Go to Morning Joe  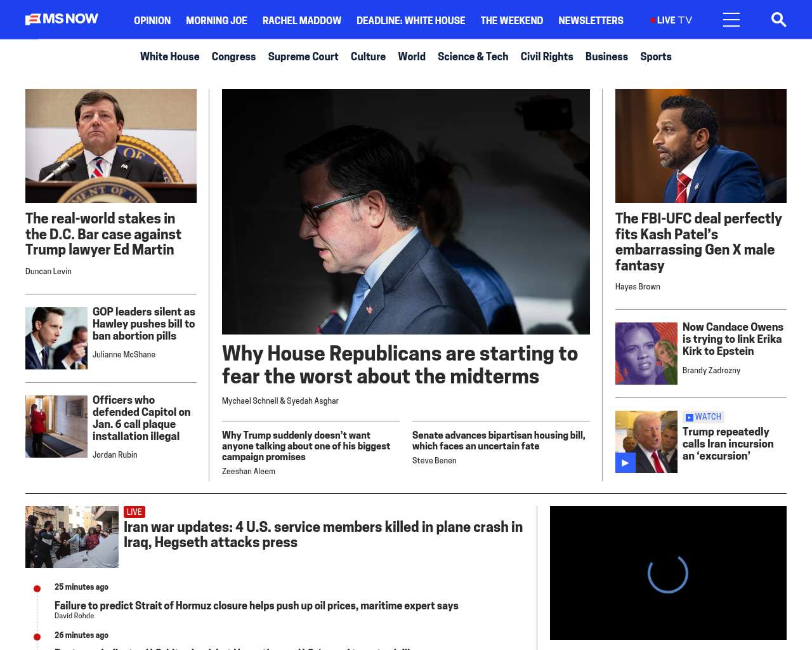[x=216, y=20]
